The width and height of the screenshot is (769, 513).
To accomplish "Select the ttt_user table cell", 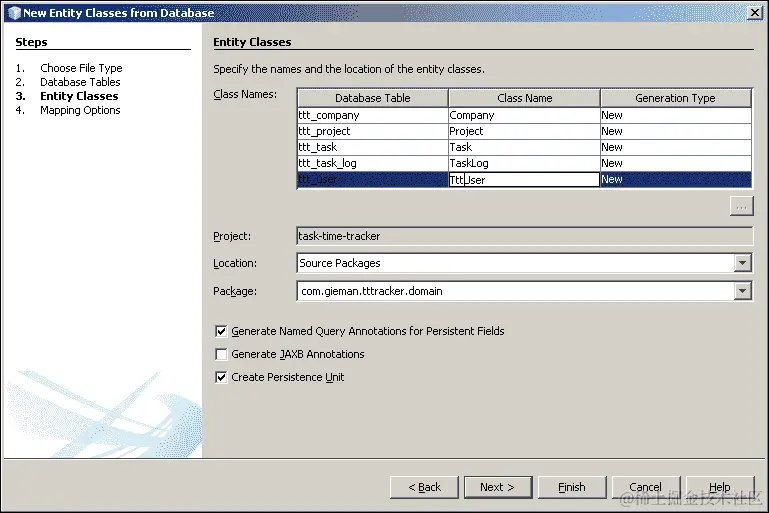I will coord(373,180).
